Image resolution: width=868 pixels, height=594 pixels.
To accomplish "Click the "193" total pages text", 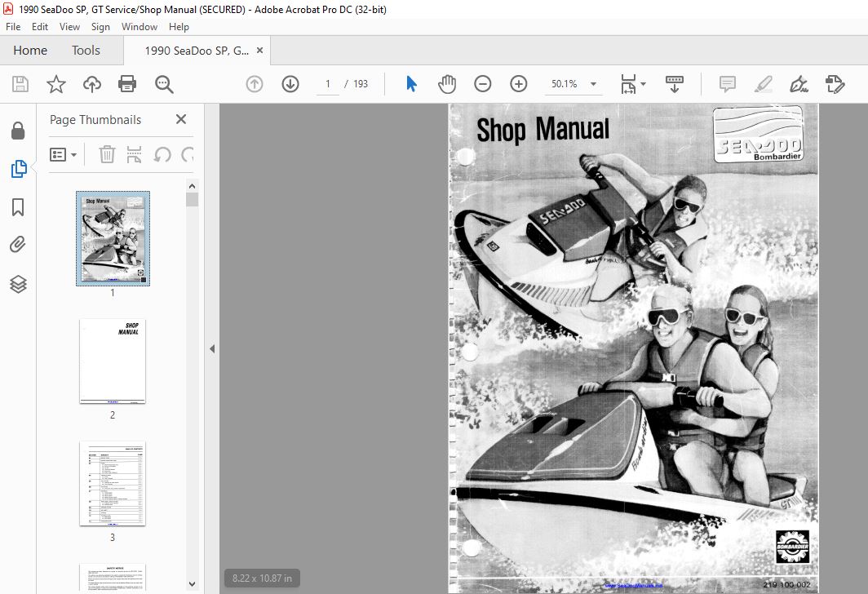I will (361, 83).
